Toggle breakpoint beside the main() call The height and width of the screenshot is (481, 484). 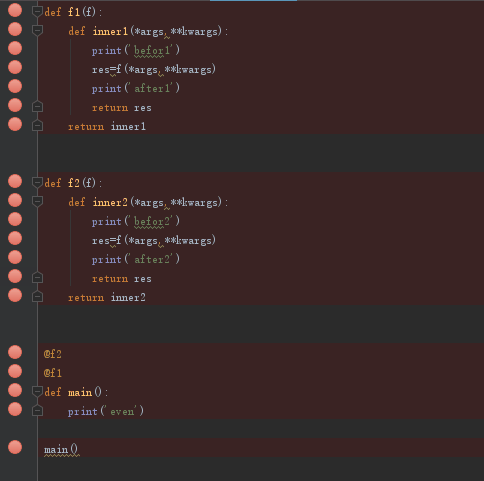(15, 447)
